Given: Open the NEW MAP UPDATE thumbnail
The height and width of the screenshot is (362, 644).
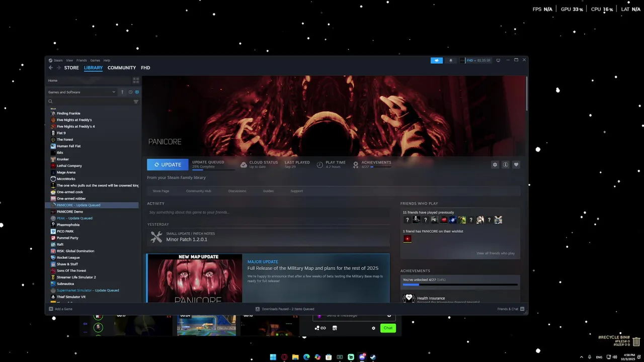Looking at the screenshot, I should [194, 278].
